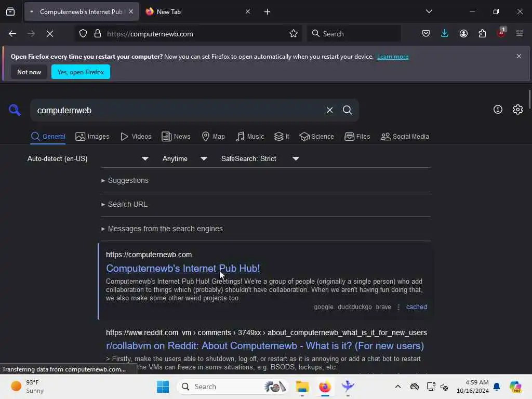Bookmark this page with star

294,34
